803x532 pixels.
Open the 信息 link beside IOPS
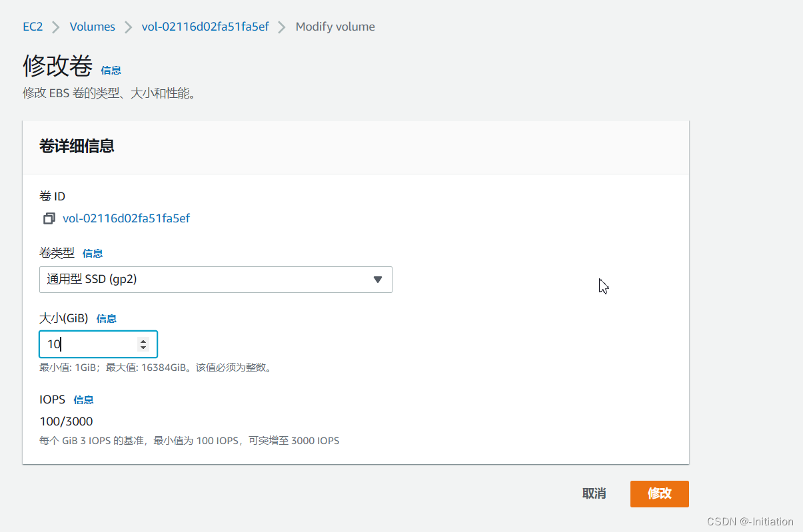83,399
